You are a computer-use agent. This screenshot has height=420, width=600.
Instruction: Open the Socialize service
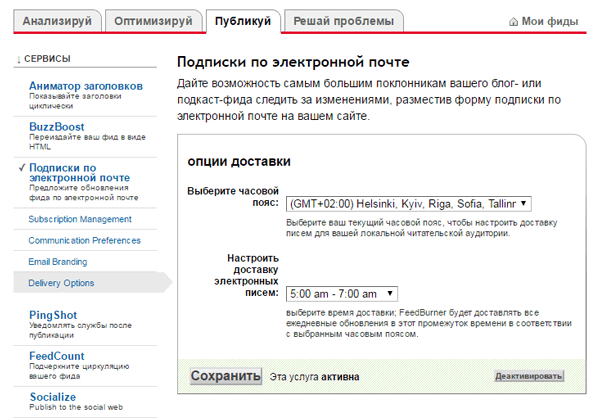[53, 396]
